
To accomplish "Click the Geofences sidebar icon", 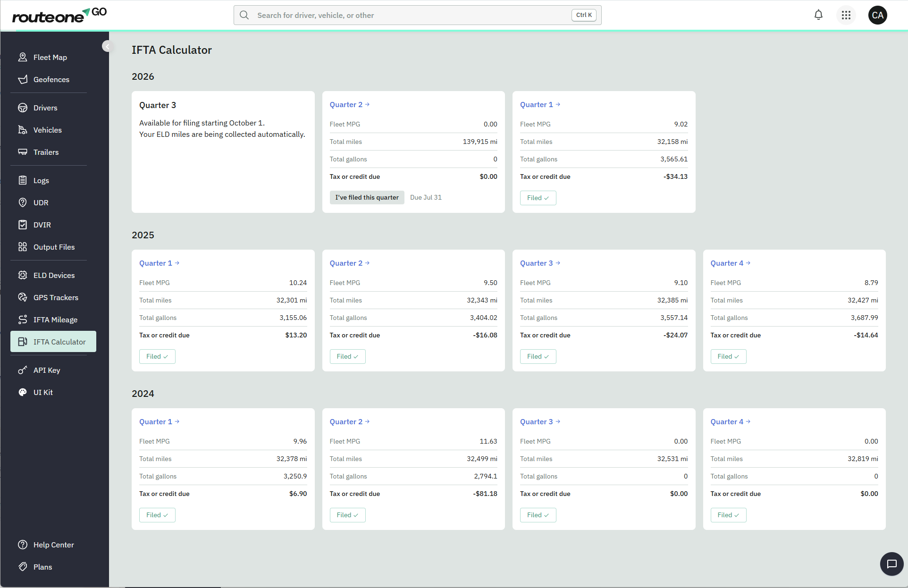I will coord(23,79).
